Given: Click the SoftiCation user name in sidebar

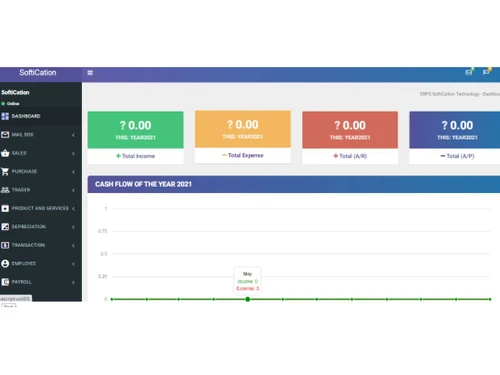Looking at the screenshot, I should click(x=15, y=92).
